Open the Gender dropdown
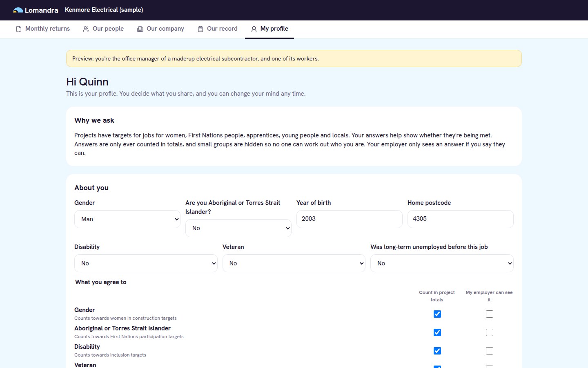The image size is (588, 368). pyautogui.click(x=127, y=219)
